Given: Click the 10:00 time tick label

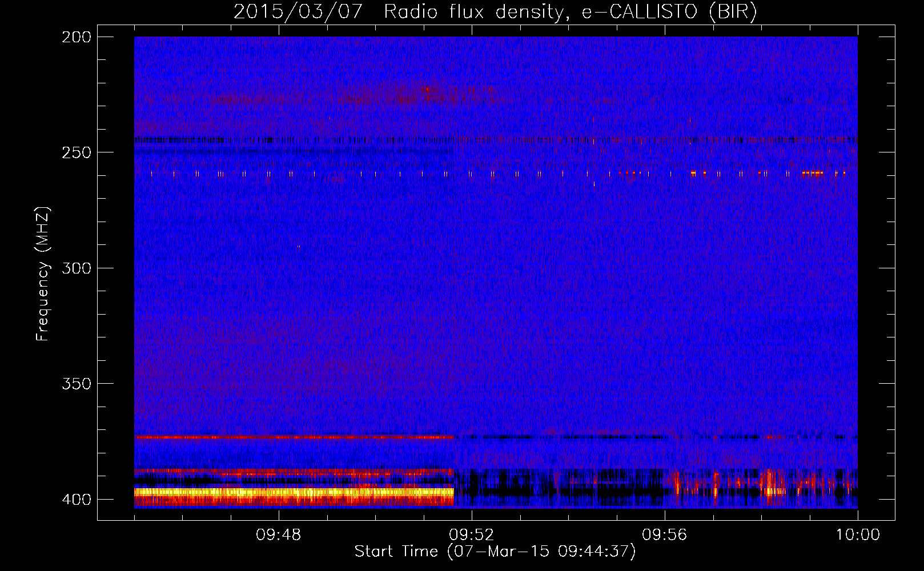Looking at the screenshot, I should (x=858, y=535).
